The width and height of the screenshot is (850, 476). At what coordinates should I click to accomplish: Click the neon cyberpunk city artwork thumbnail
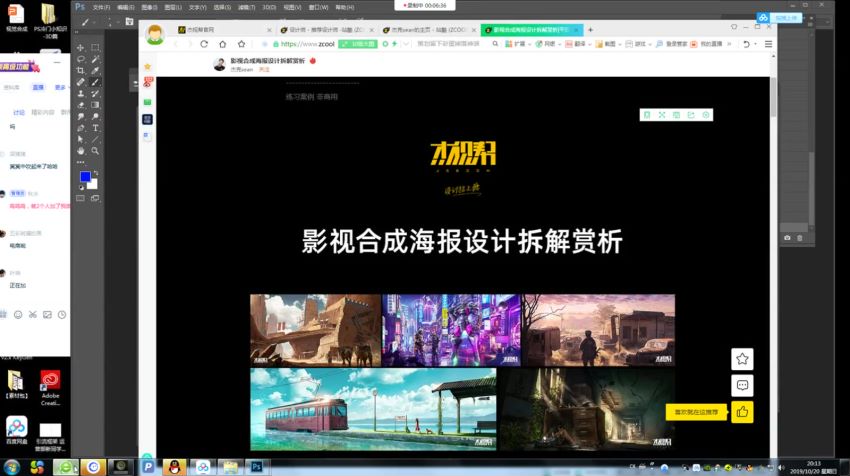(451, 330)
